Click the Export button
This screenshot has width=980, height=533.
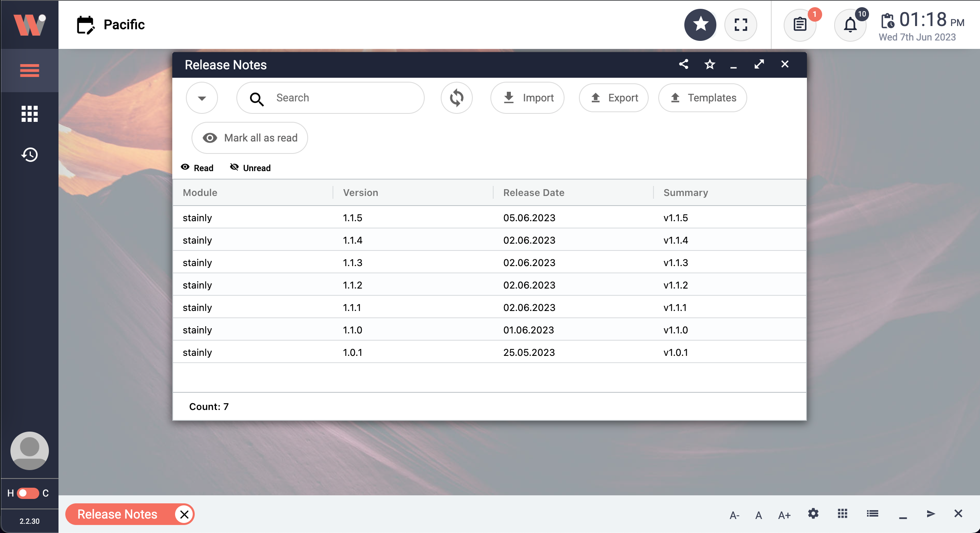[x=613, y=98]
